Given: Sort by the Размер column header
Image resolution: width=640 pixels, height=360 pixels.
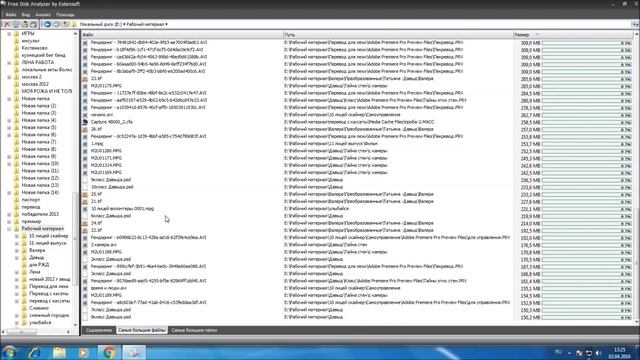Looking at the screenshot, I should [573, 35].
